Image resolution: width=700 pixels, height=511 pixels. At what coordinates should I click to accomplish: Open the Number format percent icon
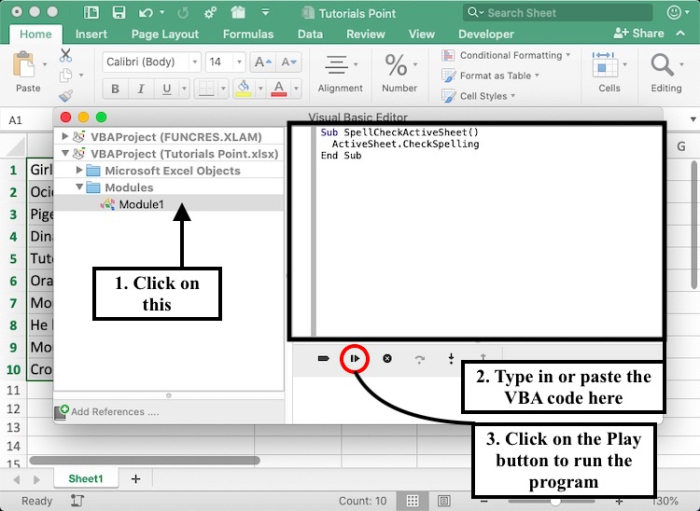tap(396, 65)
